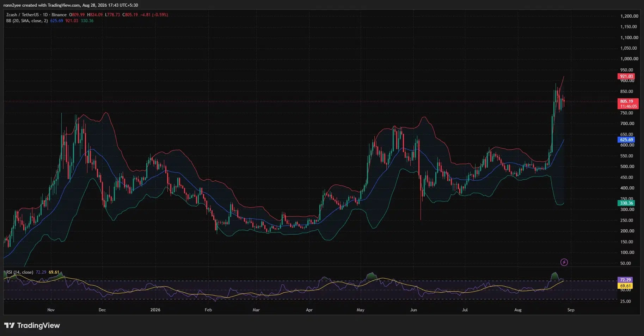The height and width of the screenshot is (336, 644).
Task: Click the 450.00 price axis label
Action: point(627,178)
